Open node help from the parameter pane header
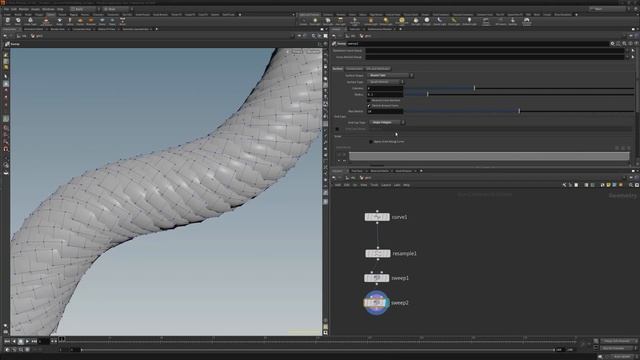 click(x=636, y=43)
